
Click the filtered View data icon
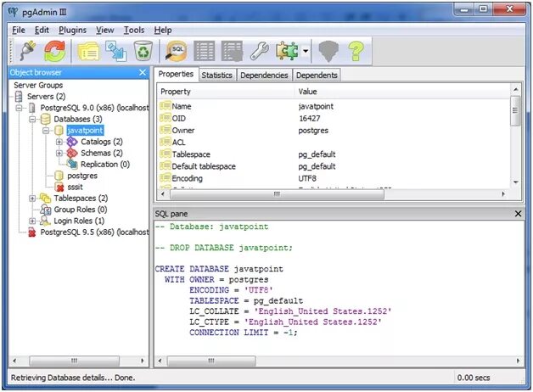232,51
